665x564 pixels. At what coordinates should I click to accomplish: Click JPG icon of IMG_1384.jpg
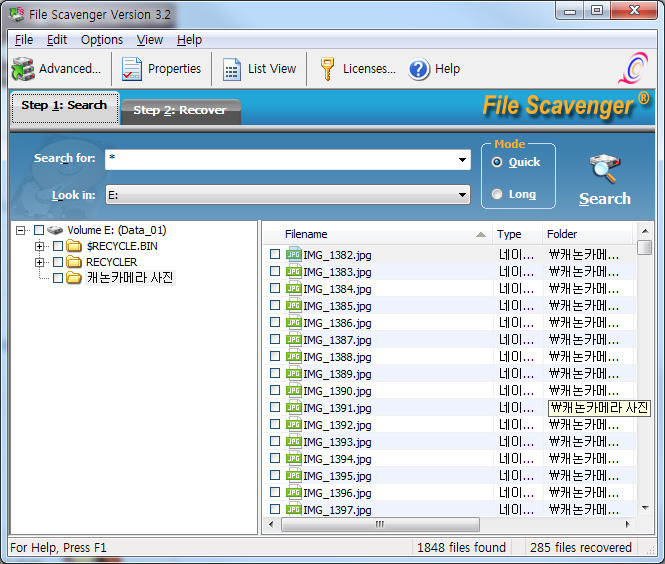(293, 288)
